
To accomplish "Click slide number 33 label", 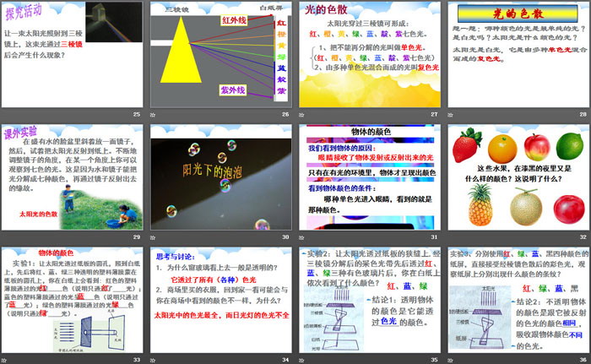I will click(137, 360).
